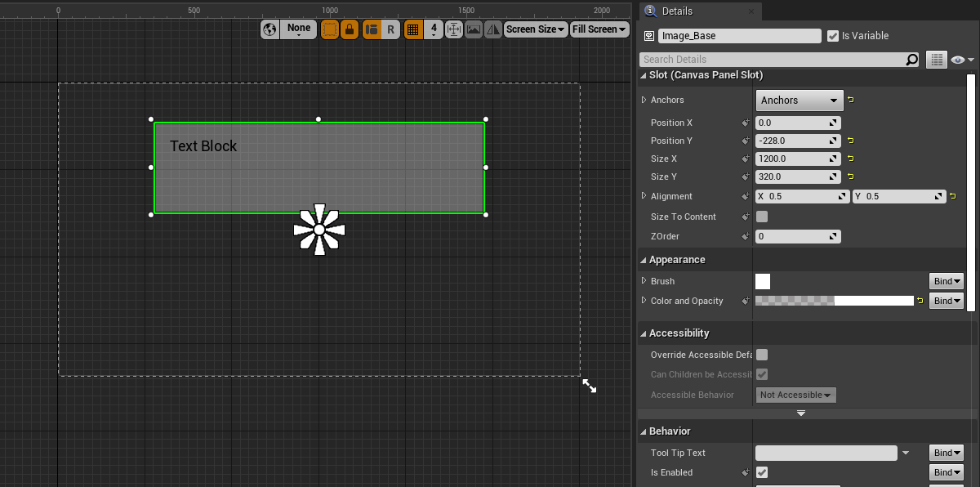Image resolution: width=980 pixels, height=487 pixels.
Task: Reset Size X to default arrow
Action: click(x=850, y=159)
